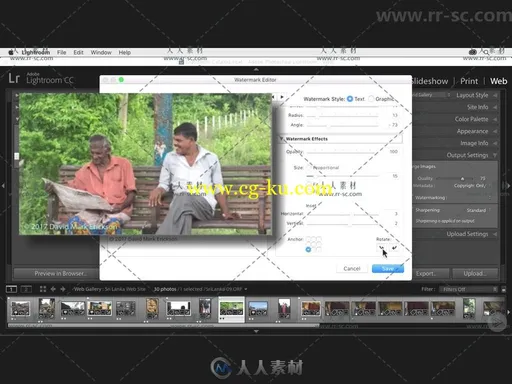Click the Upload button
The image size is (512, 384).
pos(475,274)
